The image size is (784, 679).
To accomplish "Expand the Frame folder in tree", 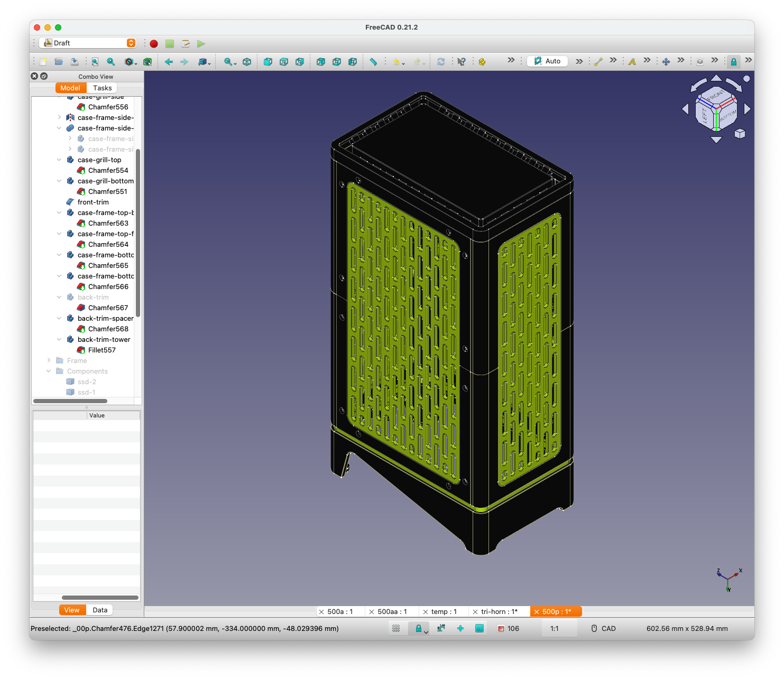I will pyautogui.click(x=49, y=360).
